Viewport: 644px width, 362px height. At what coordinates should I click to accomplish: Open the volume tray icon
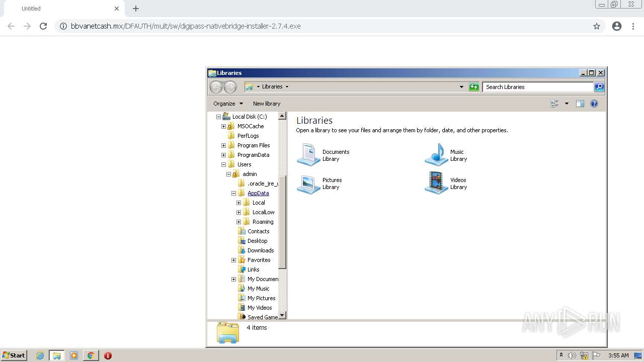[572, 355]
